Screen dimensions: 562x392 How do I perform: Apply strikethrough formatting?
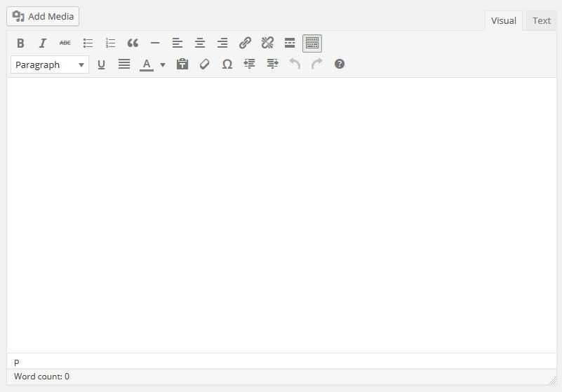65,43
